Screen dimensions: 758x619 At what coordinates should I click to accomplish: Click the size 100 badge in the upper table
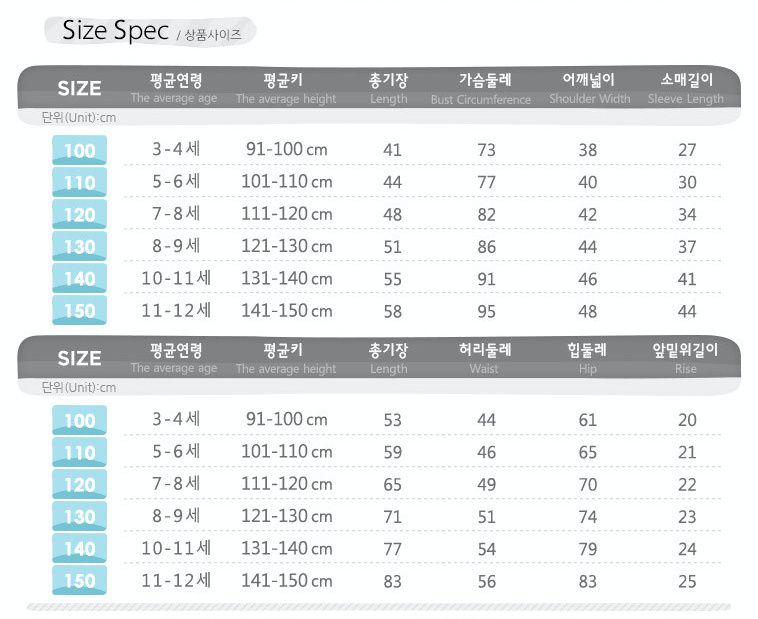click(x=79, y=151)
